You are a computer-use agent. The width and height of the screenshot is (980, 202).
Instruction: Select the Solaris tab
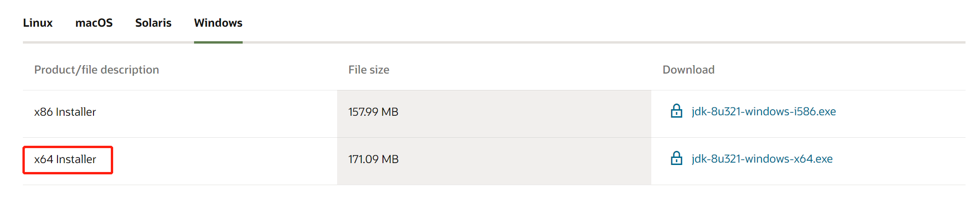point(153,23)
